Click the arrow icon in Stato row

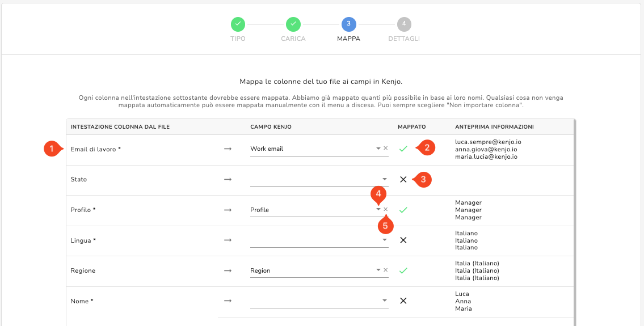(x=228, y=179)
